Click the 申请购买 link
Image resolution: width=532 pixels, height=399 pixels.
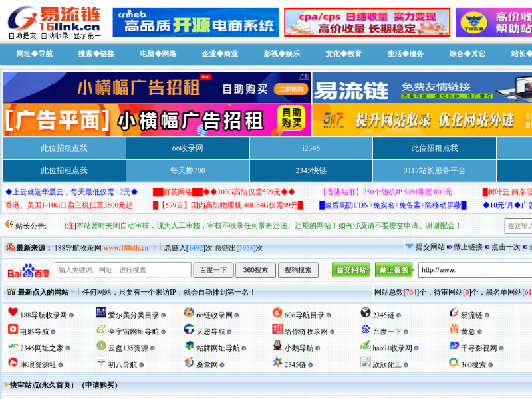pos(100,385)
